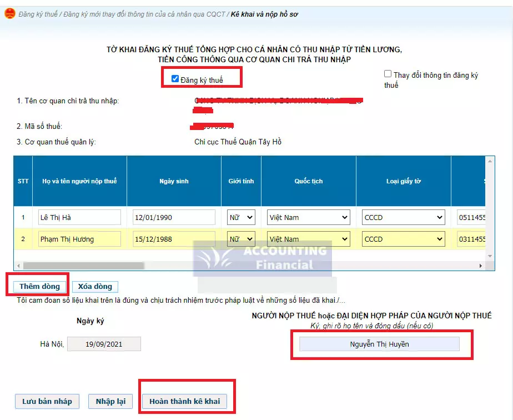Submit with "Hoàn thành kê khai" button

click(184, 401)
